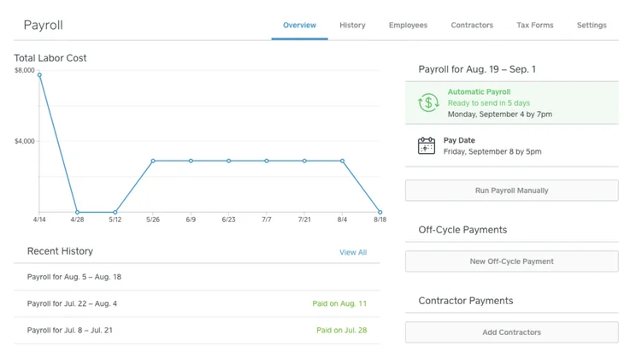Screen dimensions: 636x364
Task: Select the 5/12 data point on chart
Action: pyautogui.click(x=115, y=212)
